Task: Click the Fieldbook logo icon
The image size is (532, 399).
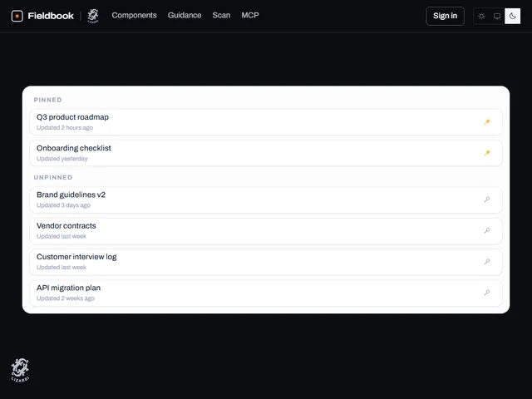Action: (x=17, y=16)
